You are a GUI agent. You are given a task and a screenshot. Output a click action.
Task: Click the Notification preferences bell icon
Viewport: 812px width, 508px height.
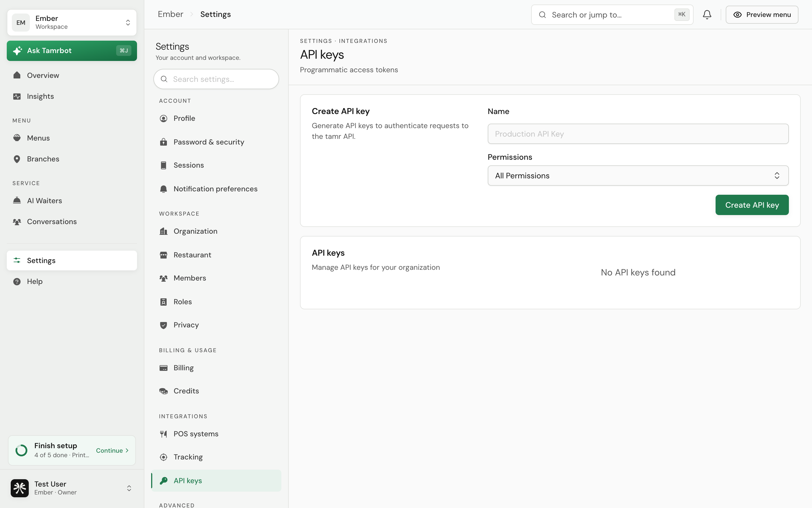164,189
